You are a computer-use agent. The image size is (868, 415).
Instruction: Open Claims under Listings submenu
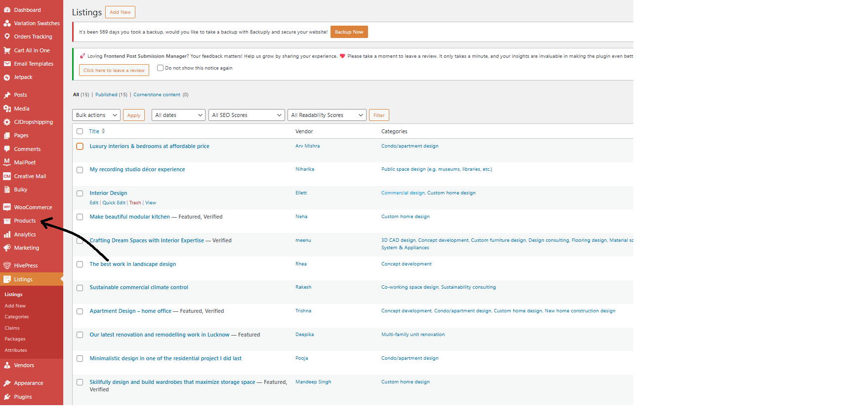tap(12, 328)
